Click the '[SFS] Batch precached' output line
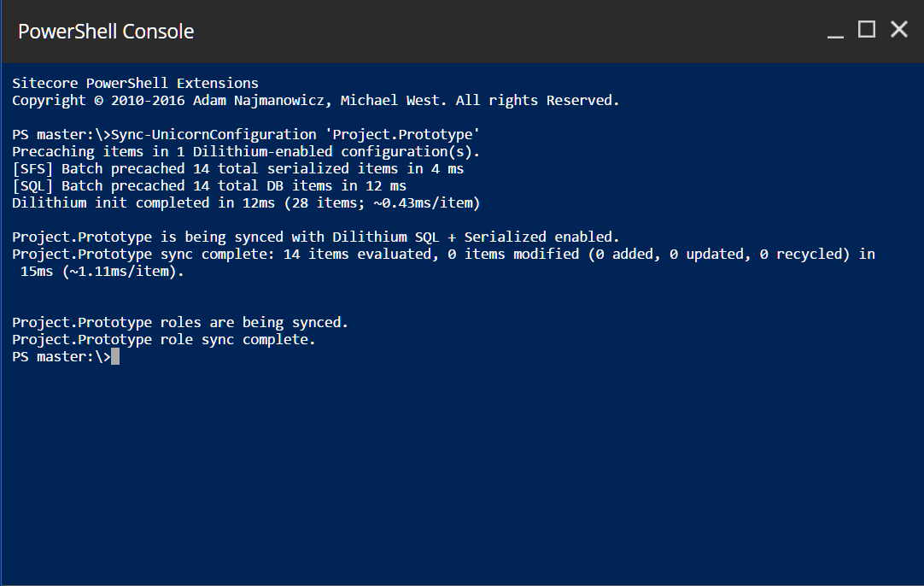This screenshot has width=924, height=586. click(237, 168)
